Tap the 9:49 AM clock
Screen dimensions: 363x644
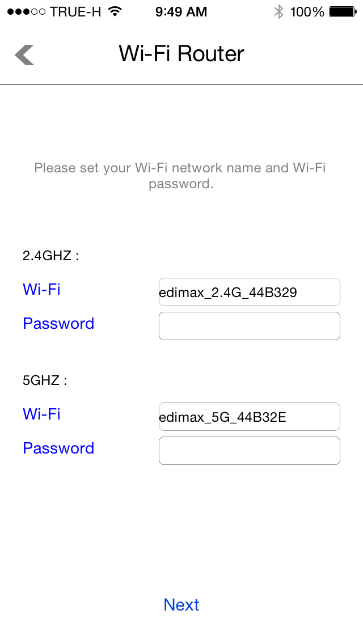pyautogui.click(x=181, y=11)
